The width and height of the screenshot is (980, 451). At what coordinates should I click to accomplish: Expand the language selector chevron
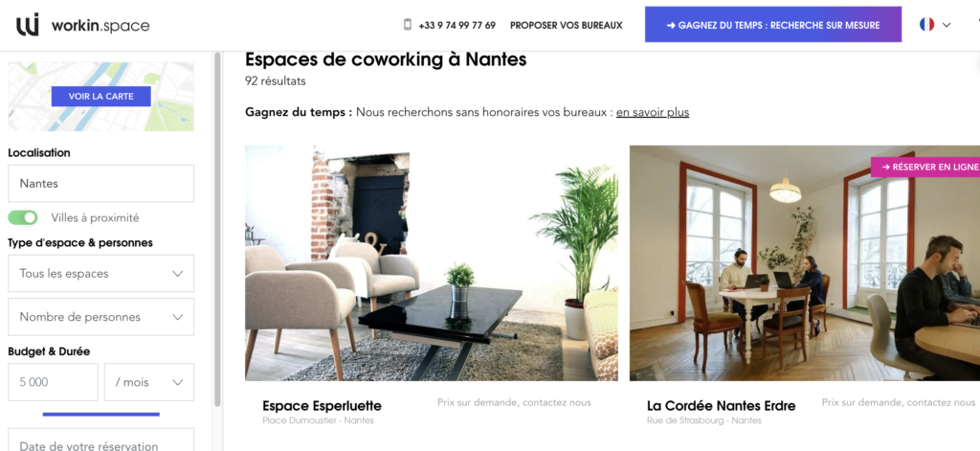tap(947, 25)
